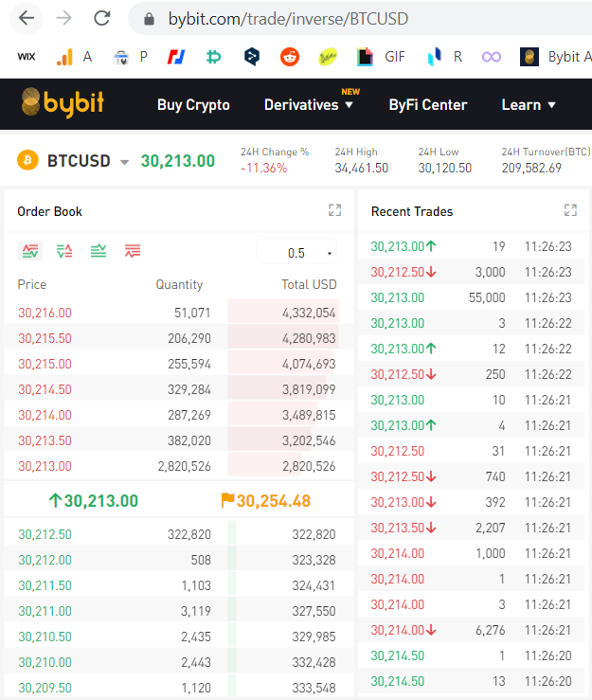
Task: Click the padlock site info icon
Action: pyautogui.click(x=149, y=19)
